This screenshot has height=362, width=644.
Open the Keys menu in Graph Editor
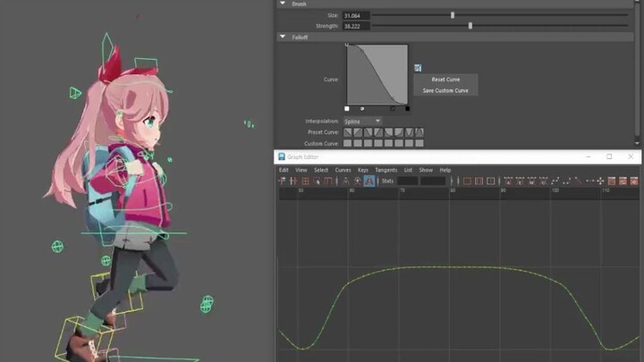[363, 170]
